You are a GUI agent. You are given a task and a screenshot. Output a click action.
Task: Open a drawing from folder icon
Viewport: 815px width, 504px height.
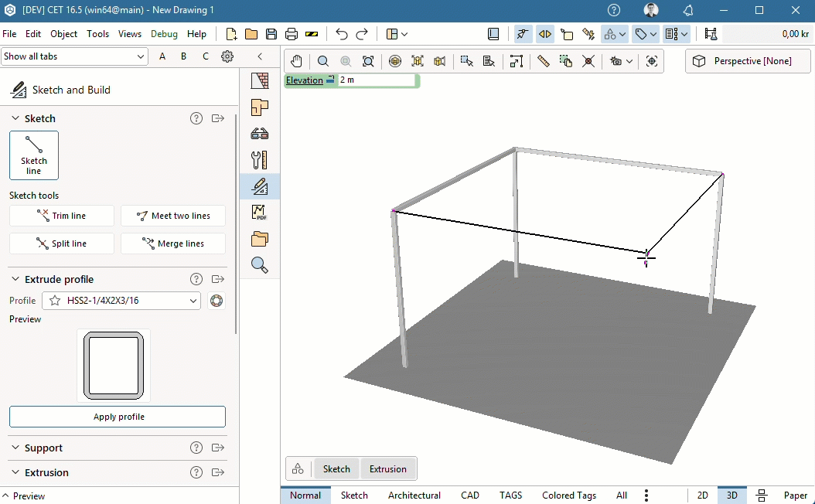(x=251, y=34)
